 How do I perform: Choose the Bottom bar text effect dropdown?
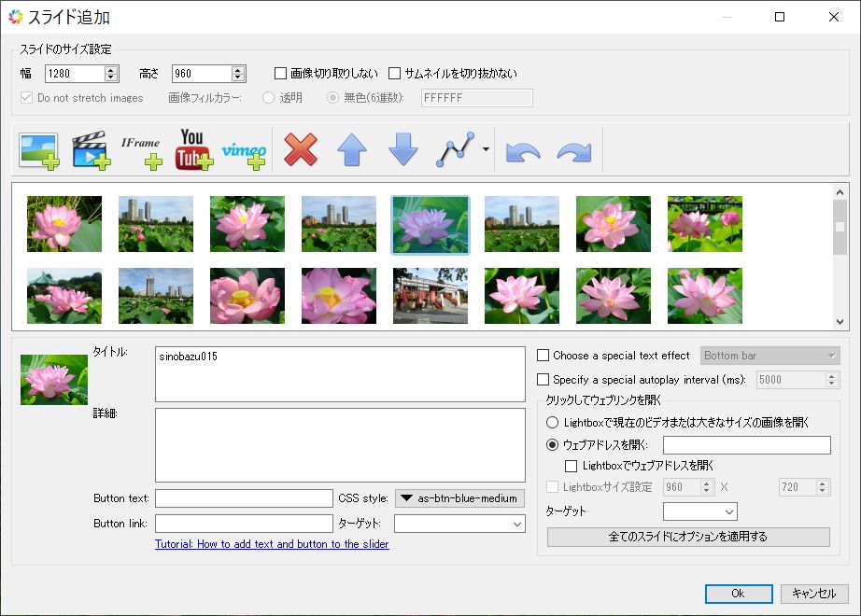coord(769,356)
